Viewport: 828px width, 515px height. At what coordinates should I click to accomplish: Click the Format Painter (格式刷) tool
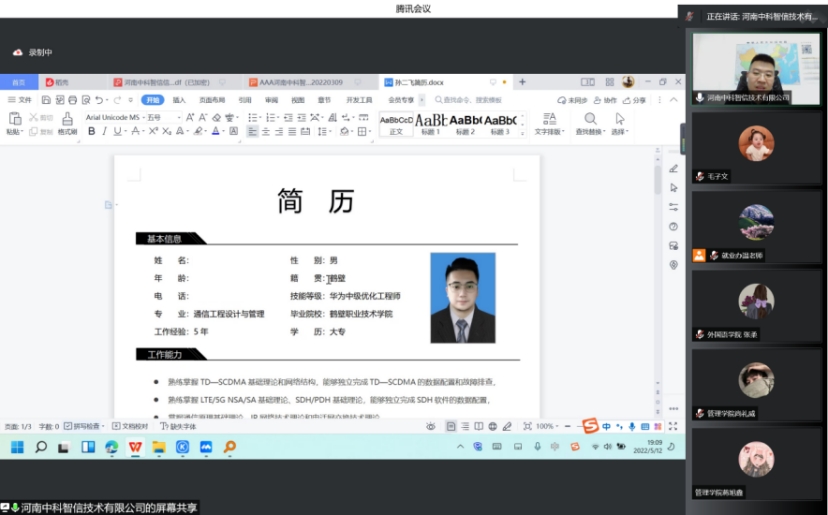point(67,124)
